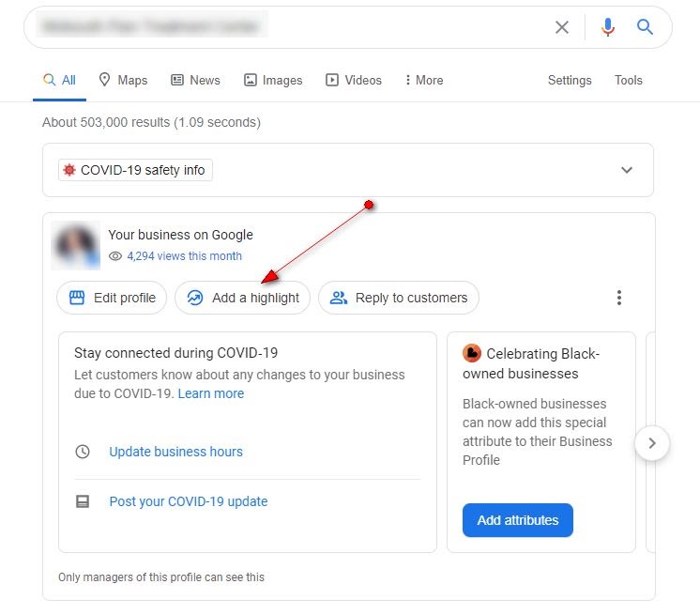The image size is (700, 615).
Task: Switch to the News tab
Action: pyautogui.click(x=195, y=80)
